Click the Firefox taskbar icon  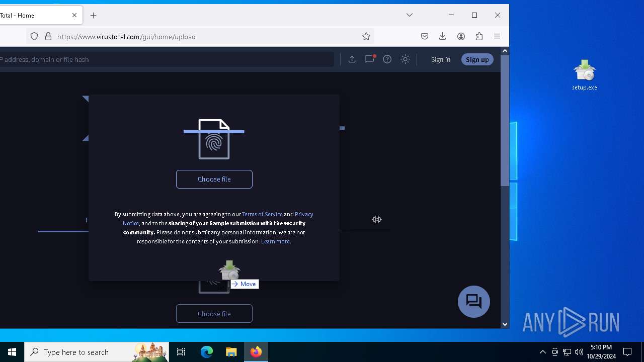(x=256, y=352)
